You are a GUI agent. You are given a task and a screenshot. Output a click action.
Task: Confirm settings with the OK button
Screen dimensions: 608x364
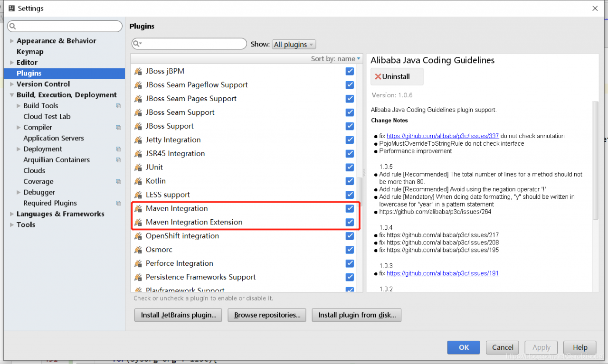pos(464,347)
